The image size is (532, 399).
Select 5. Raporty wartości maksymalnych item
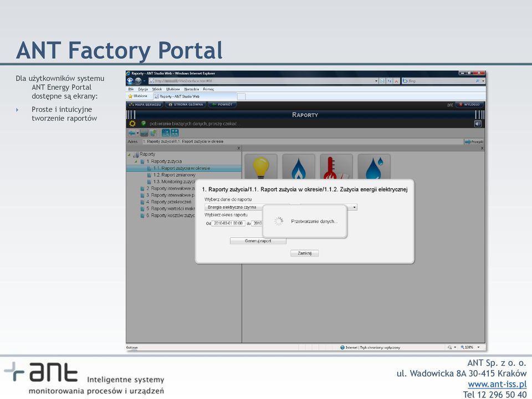coord(171,209)
